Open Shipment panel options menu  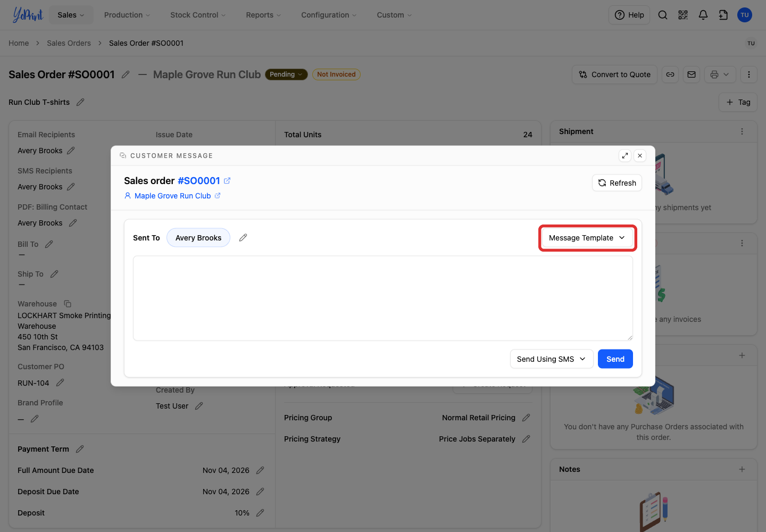[x=742, y=131]
